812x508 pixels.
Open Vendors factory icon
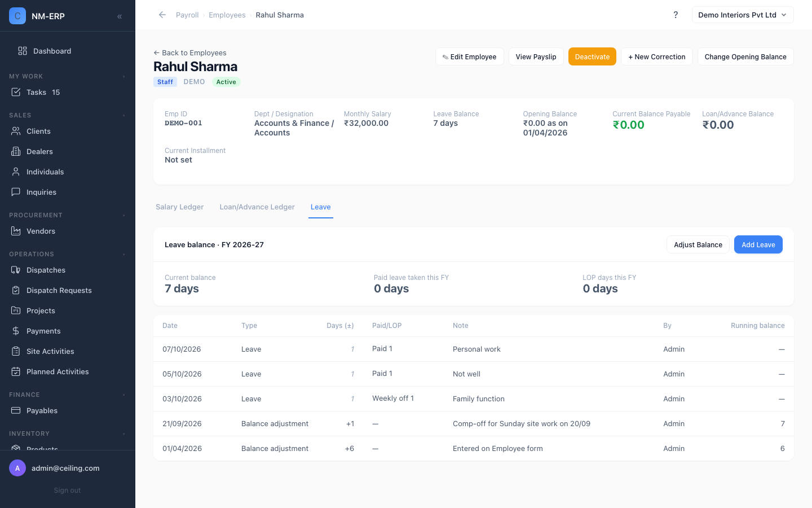pyautogui.click(x=16, y=231)
